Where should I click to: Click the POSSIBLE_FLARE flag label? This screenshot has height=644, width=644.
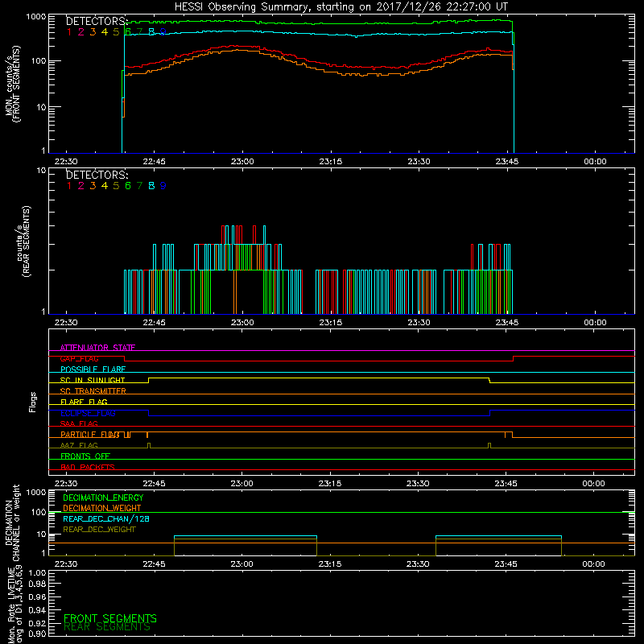click(x=93, y=369)
